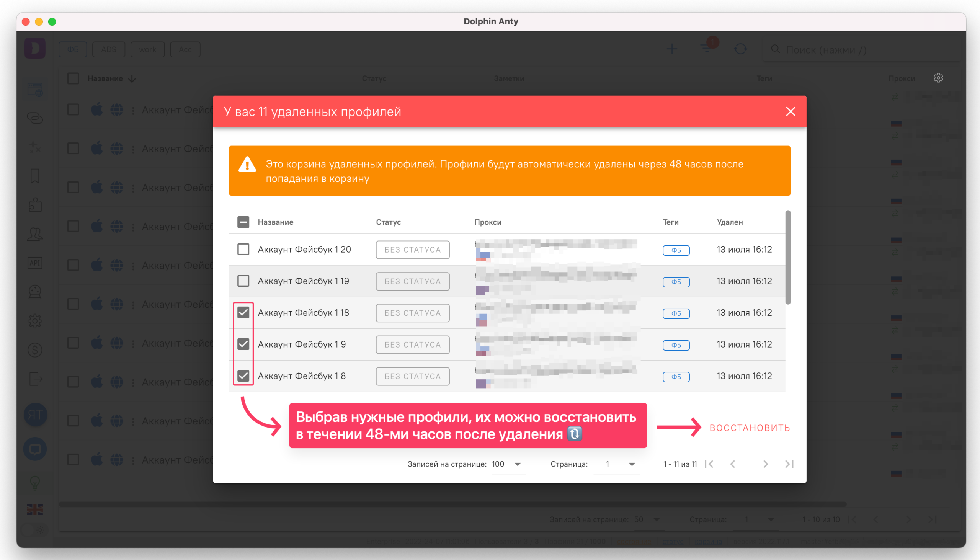Toggle checkbox for Аккаунт Фейсбук 1 18
The image size is (980, 560).
[243, 312]
